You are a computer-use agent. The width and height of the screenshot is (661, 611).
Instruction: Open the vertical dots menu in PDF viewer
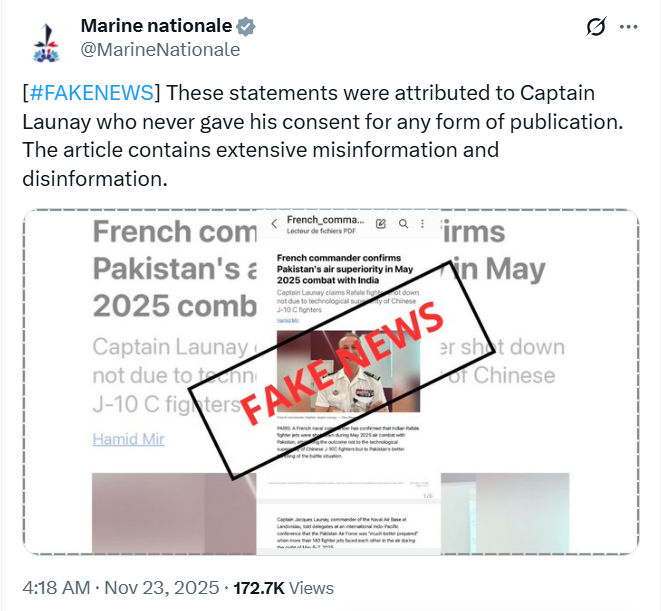[x=422, y=223]
